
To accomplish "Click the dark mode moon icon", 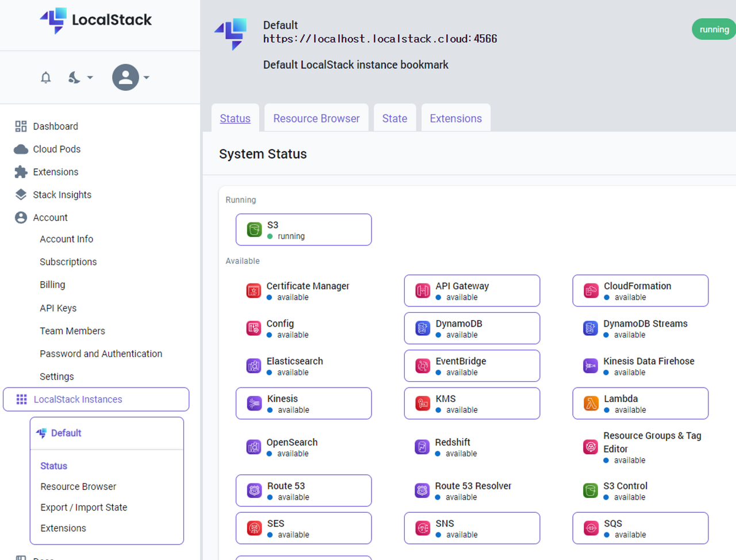I will [x=74, y=77].
